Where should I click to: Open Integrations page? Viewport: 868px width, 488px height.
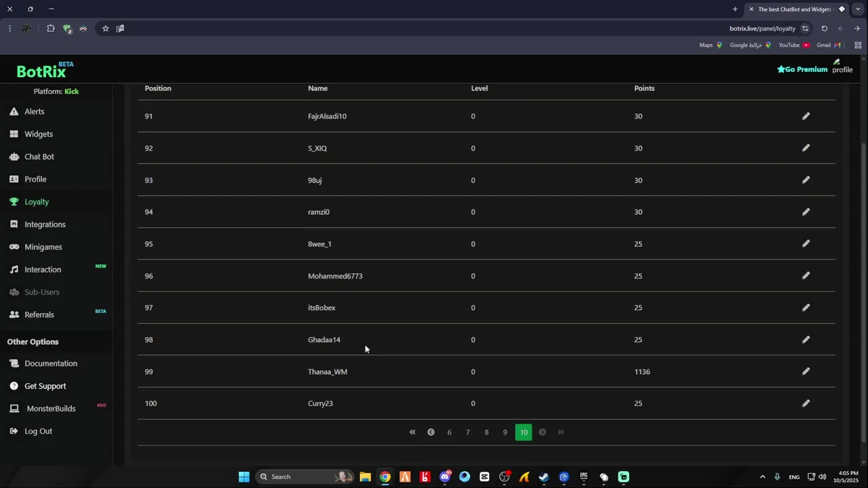coord(45,224)
